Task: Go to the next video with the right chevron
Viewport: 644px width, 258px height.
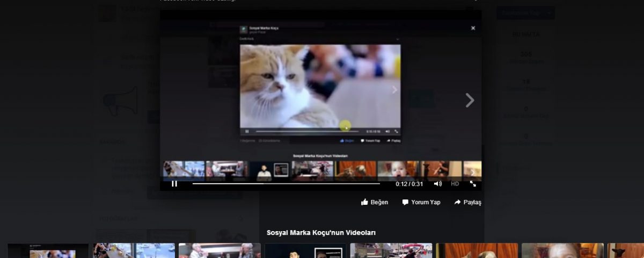Action: click(x=470, y=100)
